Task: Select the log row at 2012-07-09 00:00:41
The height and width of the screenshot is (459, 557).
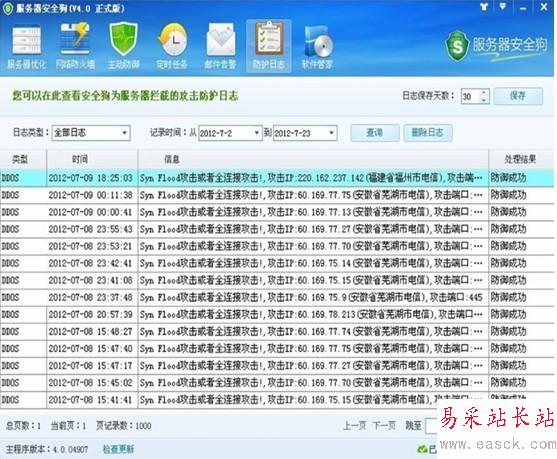Action: pyautogui.click(x=277, y=212)
